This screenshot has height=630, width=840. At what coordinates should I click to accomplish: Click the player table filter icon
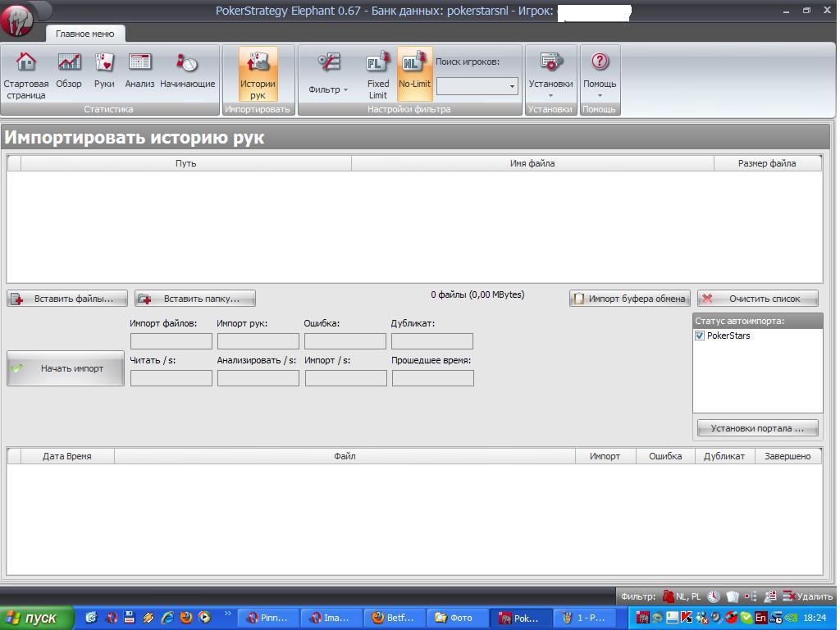pyautogui.click(x=769, y=596)
